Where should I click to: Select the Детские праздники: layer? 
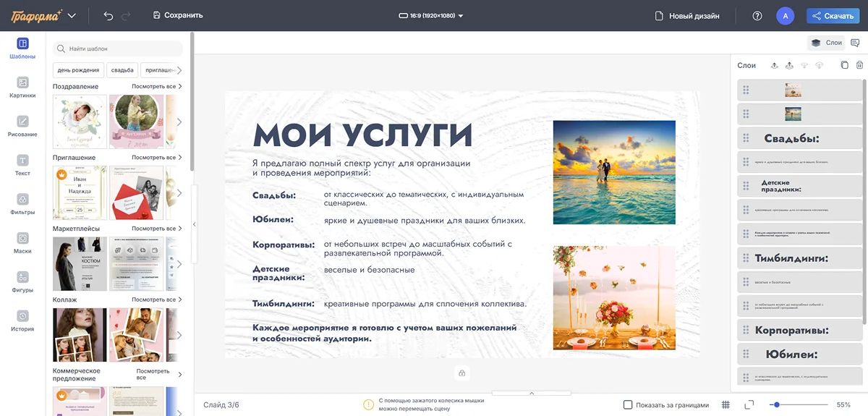click(799, 186)
